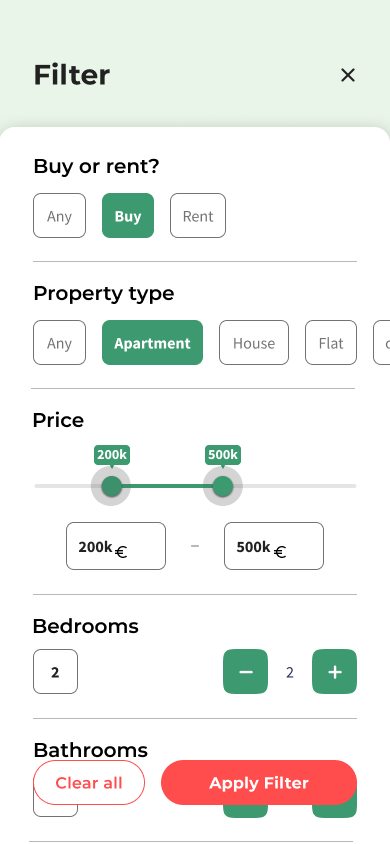Pick the Flat property type
The width and height of the screenshot is (390, 844).
click(331, 342)
